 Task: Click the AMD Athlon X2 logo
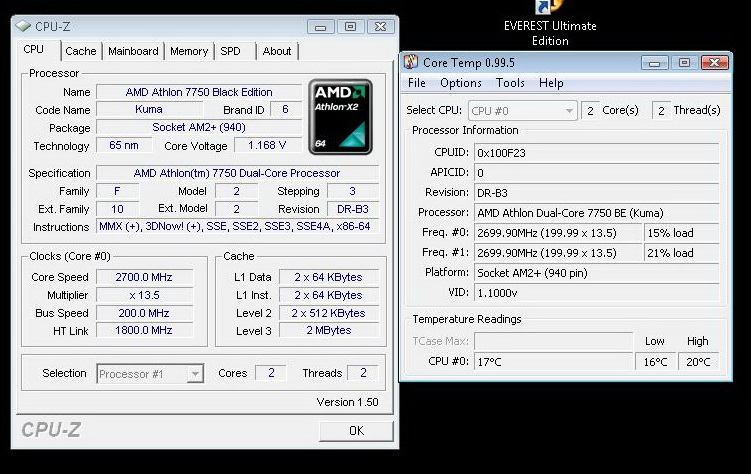pos(341,117)
